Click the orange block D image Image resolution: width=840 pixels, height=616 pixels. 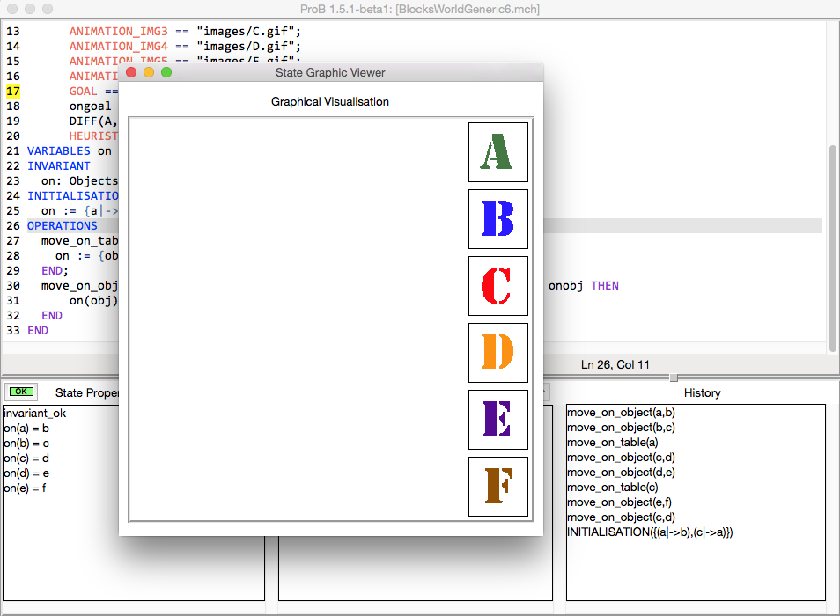[x=497, y=353]
